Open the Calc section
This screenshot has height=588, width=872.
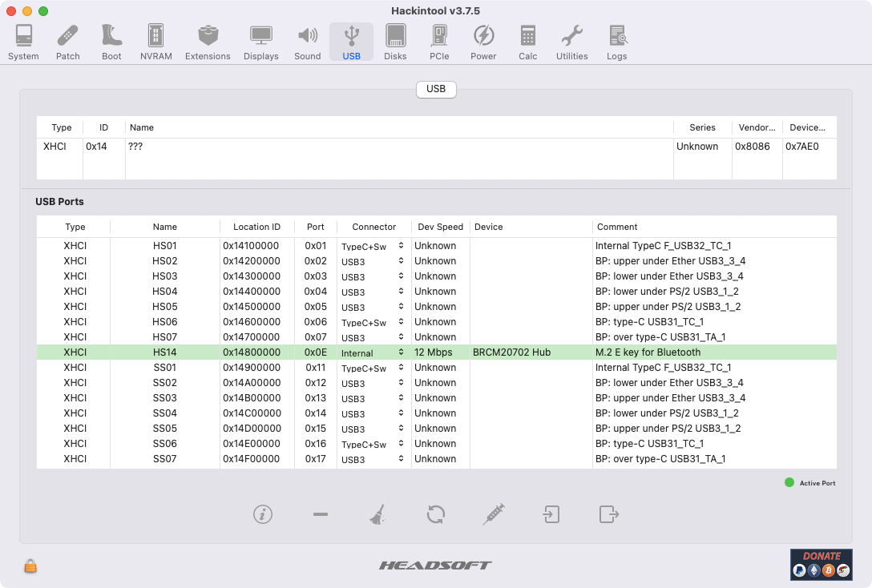point(527,42)
